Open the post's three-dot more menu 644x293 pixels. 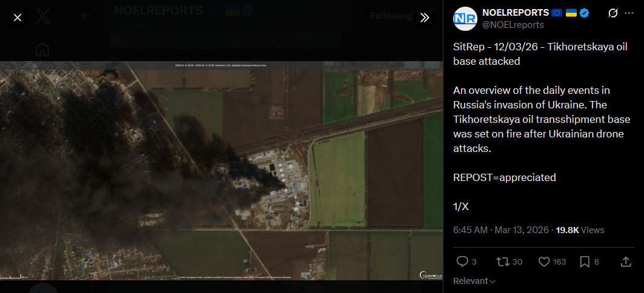(629, 13)
